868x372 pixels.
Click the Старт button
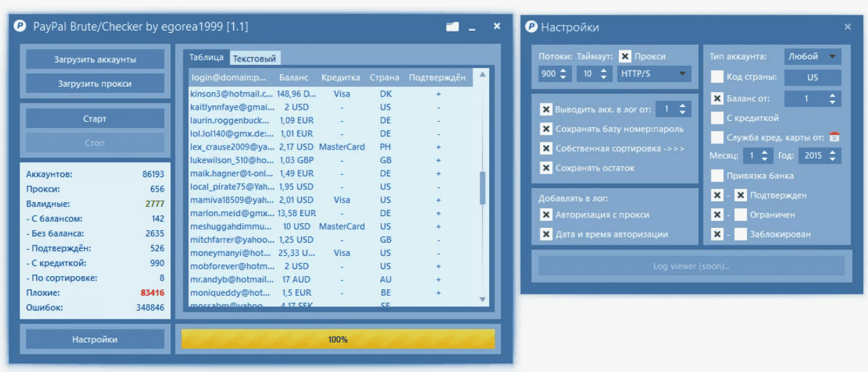click(95, 119)
